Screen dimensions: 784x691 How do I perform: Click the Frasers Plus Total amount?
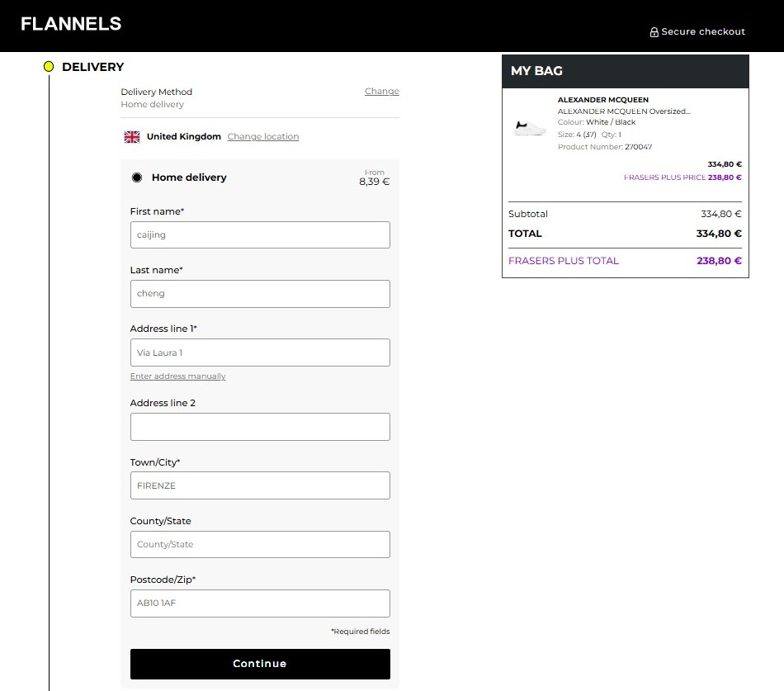click(719, 261)
